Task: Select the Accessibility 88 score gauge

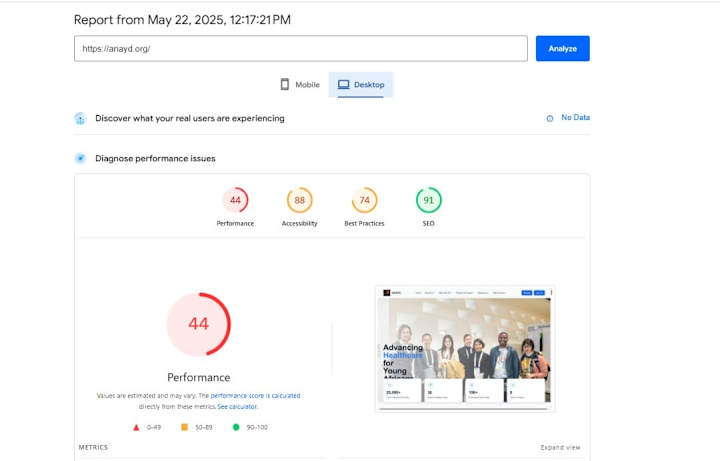Action: [x=299, y=200]
